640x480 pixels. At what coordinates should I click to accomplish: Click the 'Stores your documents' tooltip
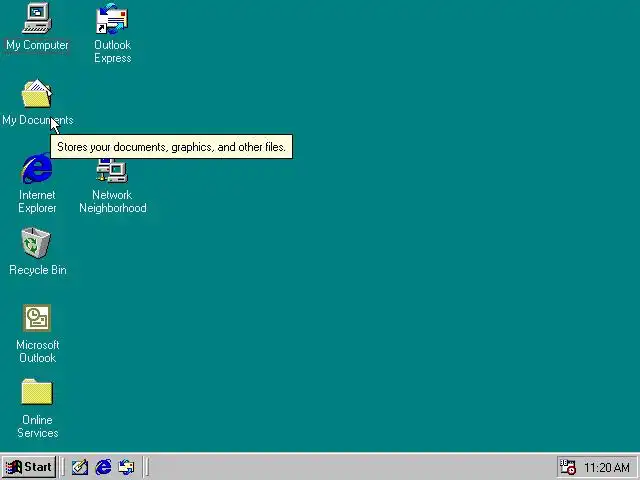click(x=171, y=147)
